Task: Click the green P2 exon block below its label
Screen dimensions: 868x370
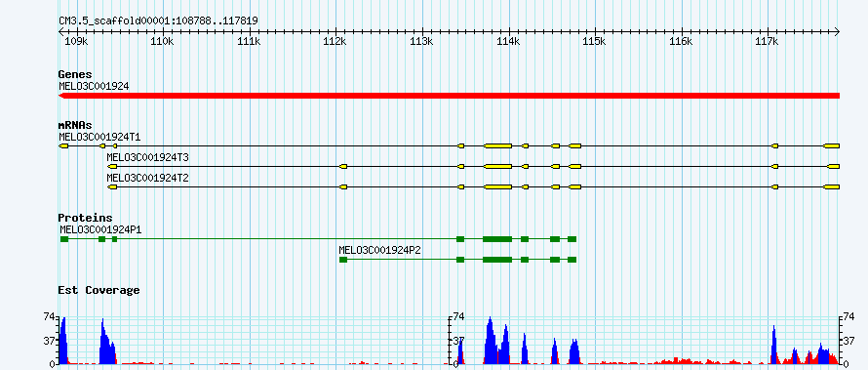Action: tap(343, 260)
